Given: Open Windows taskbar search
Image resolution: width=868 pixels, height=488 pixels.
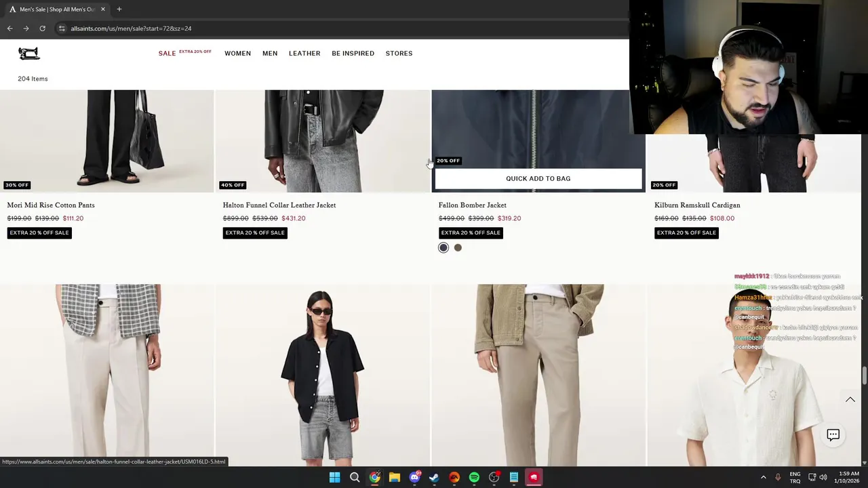Looking at the screenshot, I should pyautogui.click(x=355, y=477).
